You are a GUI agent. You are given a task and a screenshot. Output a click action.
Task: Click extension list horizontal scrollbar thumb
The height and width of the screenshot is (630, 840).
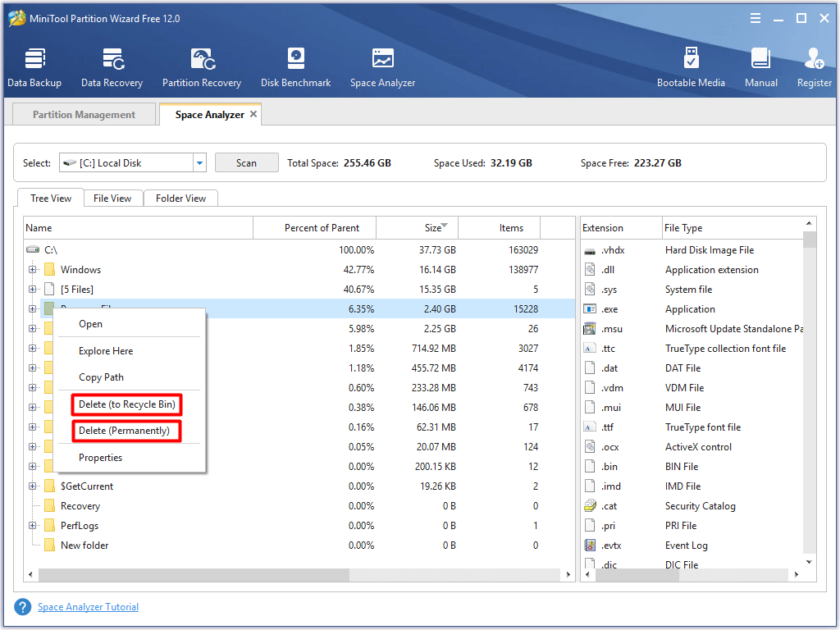[x=638, y=574]
